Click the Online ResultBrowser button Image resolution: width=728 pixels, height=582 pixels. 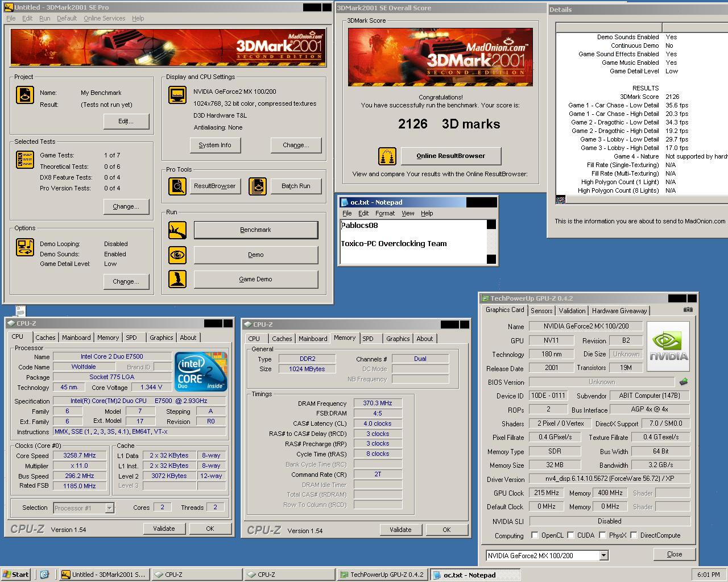pyautogui.click(x=451, y=156)
